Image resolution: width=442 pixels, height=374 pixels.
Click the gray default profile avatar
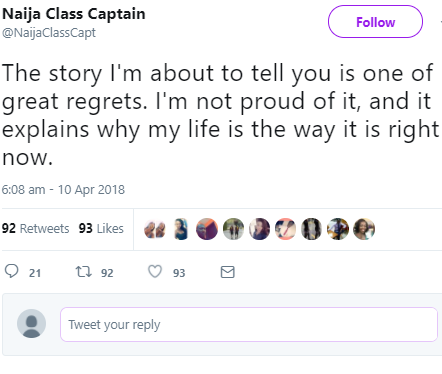point(32,323)
